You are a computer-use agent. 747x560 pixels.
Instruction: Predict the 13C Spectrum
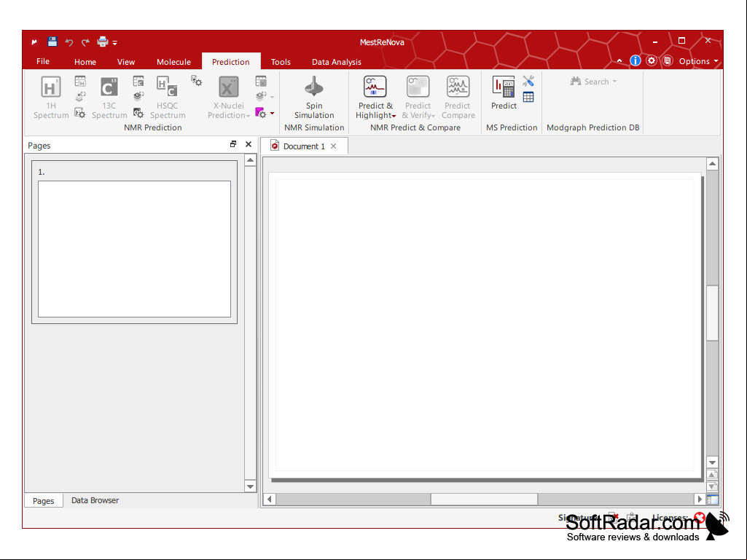tap(109, 98)
